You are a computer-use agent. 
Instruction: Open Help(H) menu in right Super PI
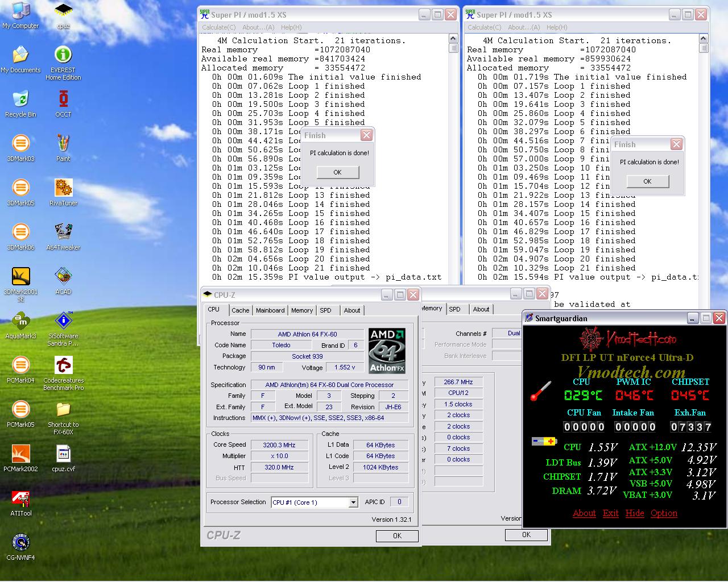557,27
